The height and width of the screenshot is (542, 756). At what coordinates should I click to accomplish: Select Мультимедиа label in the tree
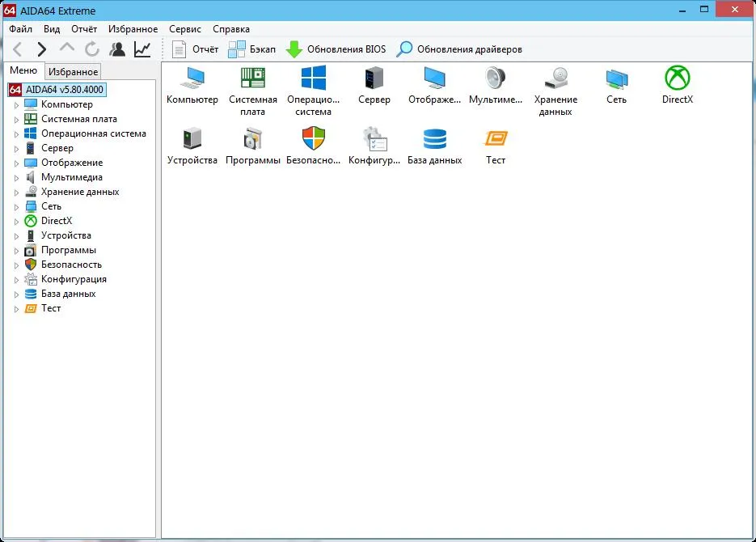pyautogui.click(x=72, y=177)
